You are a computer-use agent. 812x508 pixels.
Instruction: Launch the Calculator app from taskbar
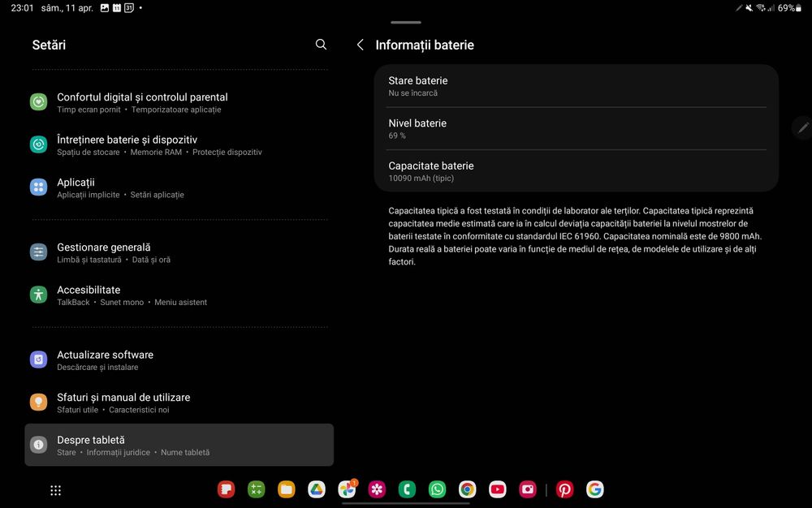(x=257, y=489)
